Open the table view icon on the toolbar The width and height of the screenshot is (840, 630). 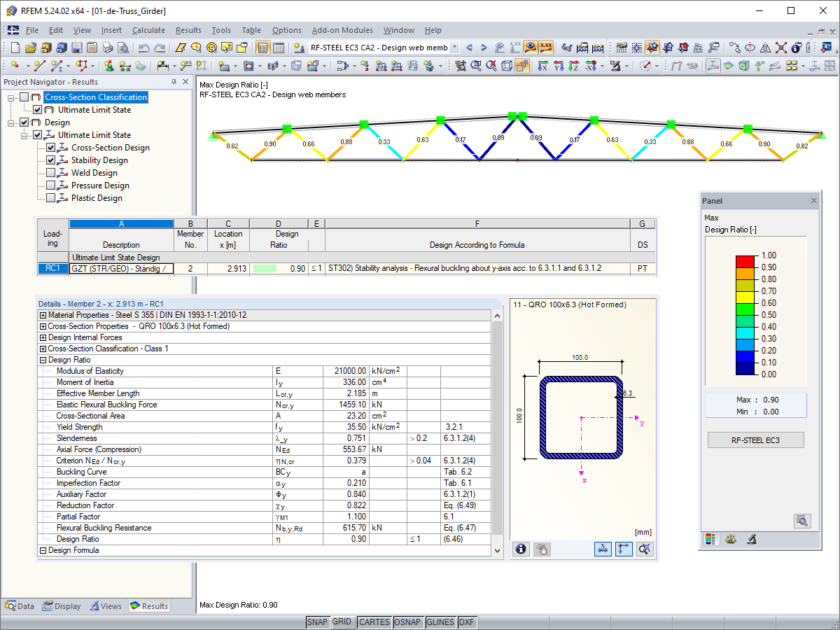point(279,48)
